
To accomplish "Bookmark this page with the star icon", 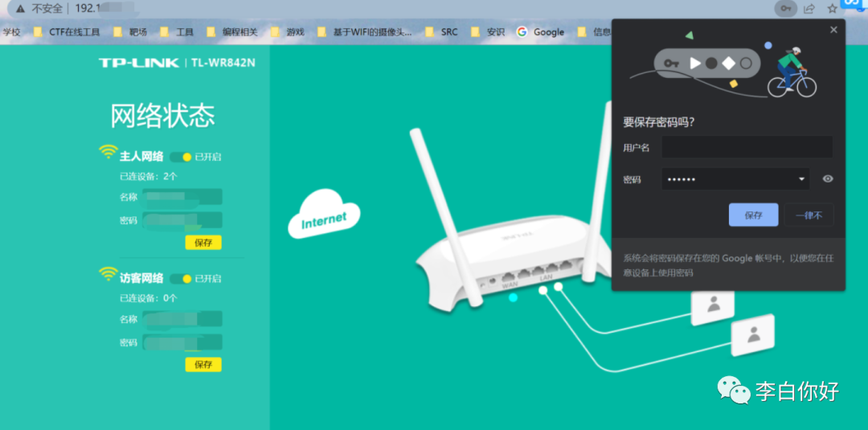I will coord(832,8).
